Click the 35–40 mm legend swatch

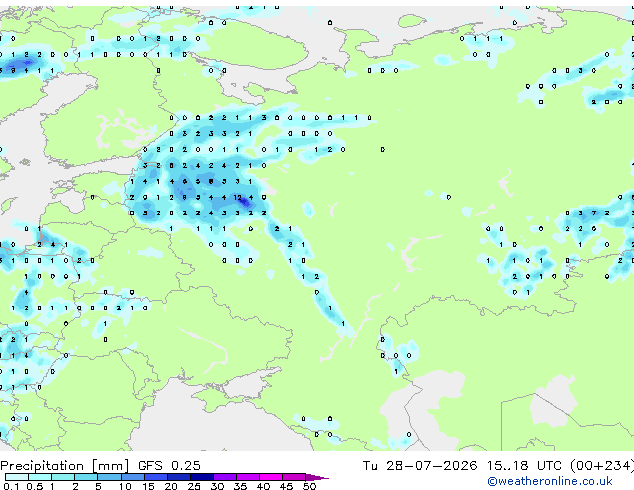pyautogui.click(x=248, y=477)
